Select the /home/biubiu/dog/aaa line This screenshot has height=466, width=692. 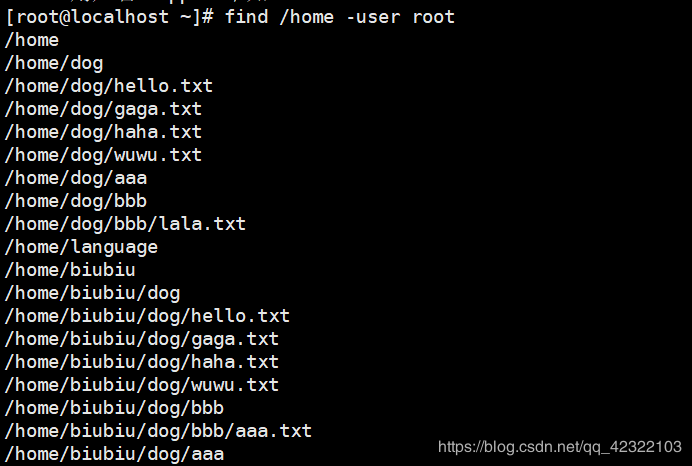coord(114,454)
